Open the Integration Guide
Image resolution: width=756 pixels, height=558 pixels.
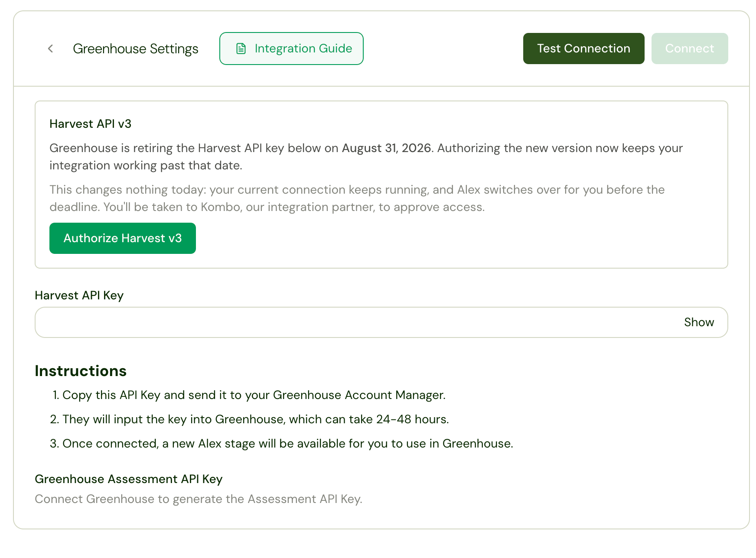coord(291,49)
